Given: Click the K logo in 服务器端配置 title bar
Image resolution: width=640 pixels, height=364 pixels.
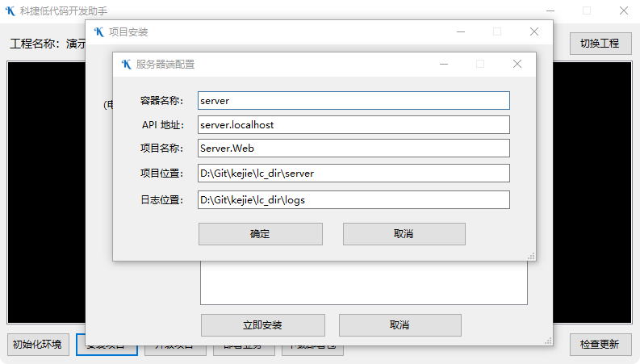Looking at the screenshot, I should tap(126, 65).
